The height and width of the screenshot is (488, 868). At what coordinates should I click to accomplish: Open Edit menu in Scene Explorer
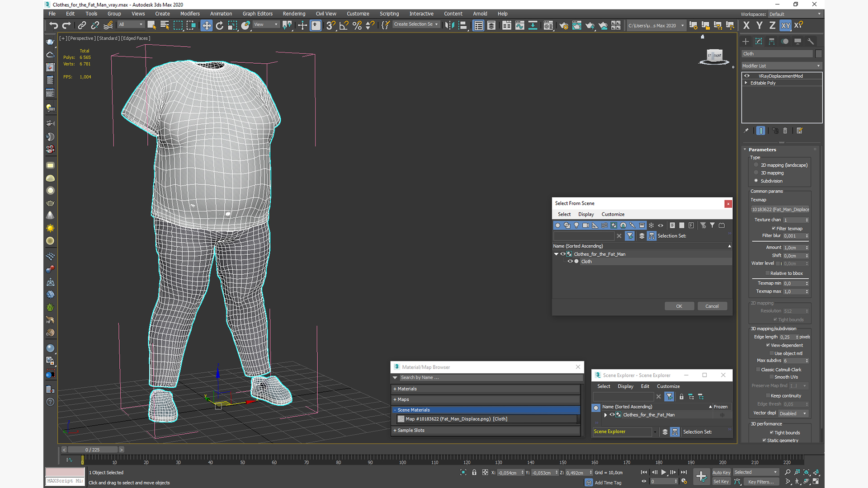point(645,386)
